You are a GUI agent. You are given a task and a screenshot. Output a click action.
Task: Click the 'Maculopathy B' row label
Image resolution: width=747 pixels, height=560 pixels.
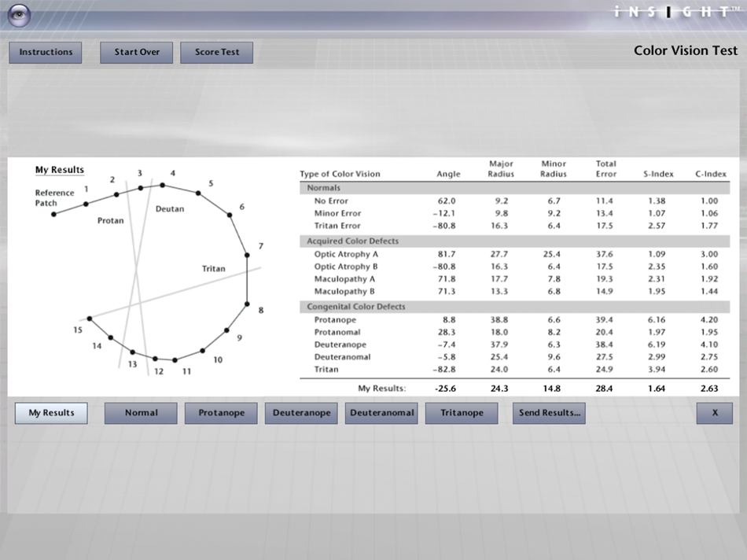[344, 292]
